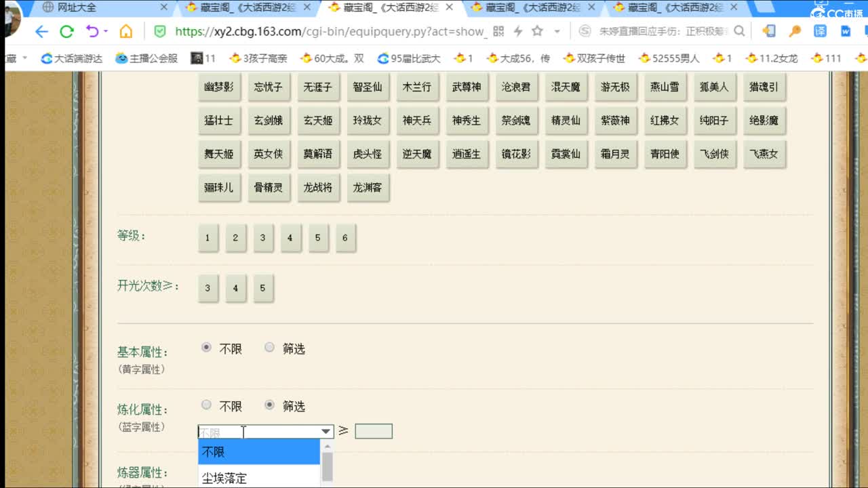Open the undo-history arrow beside purple icon
The image size is (868, 488).
coord(106,32)
